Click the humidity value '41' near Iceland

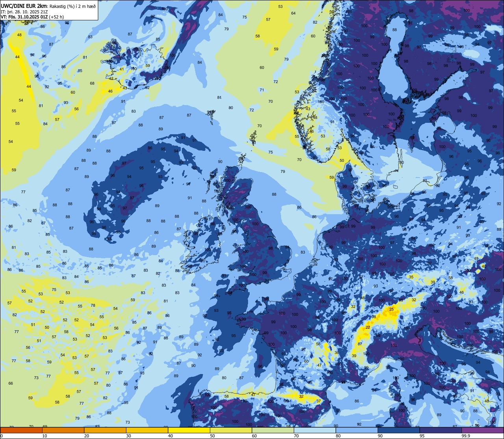click(122, 69)
